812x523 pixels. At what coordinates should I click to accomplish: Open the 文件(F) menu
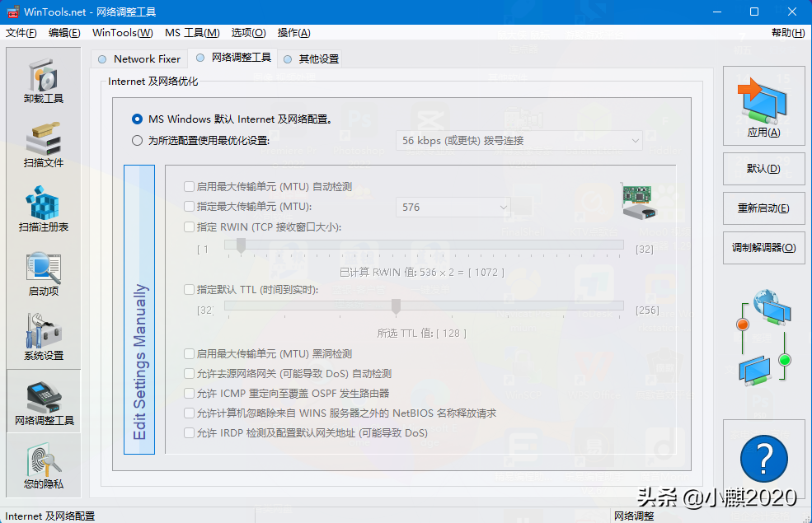[21, 33]
